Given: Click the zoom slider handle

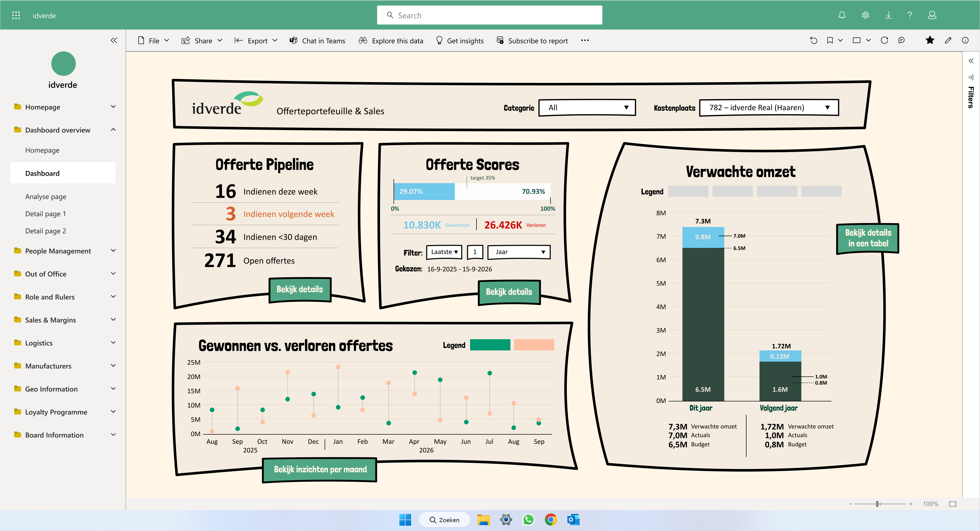Looking at the screenshot, I should pyautogui.click(x=877, y=504).
